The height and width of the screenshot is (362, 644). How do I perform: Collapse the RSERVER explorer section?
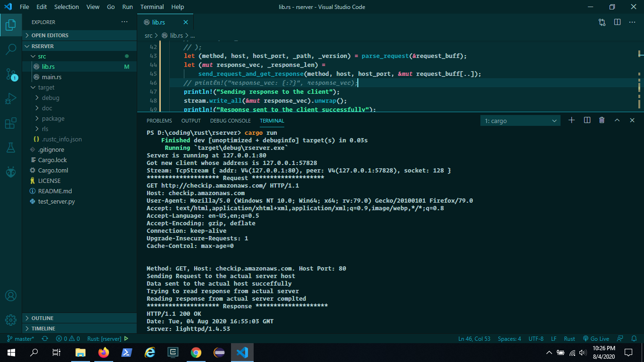click(x=42, y=46)
